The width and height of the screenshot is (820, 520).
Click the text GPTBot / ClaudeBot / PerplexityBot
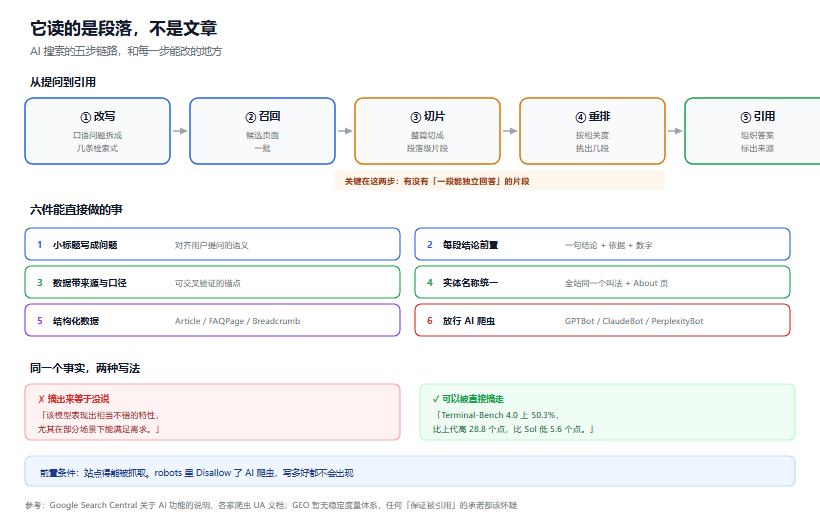tap(634, 321)
